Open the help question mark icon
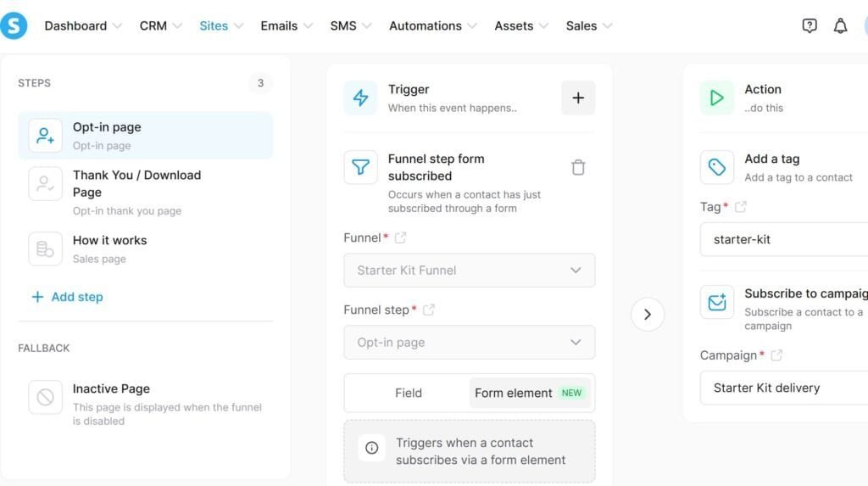868x486 pixels. pos(810,25)
